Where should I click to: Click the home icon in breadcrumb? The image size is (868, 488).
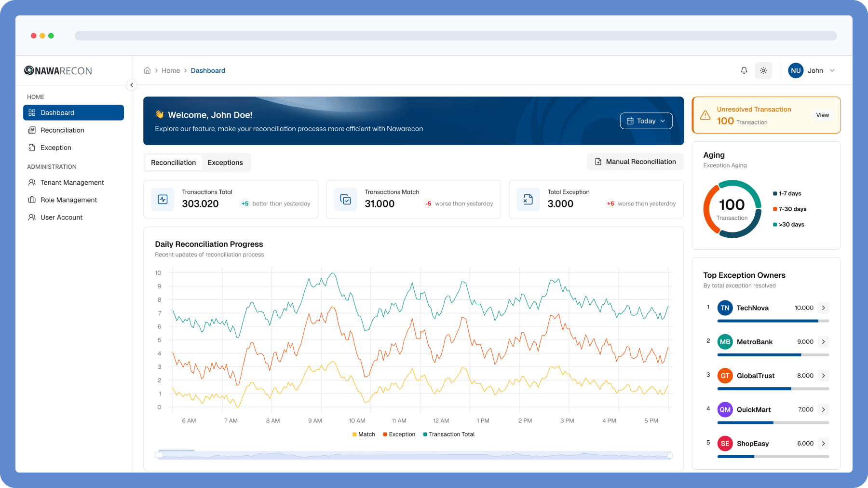pos(147,70)
